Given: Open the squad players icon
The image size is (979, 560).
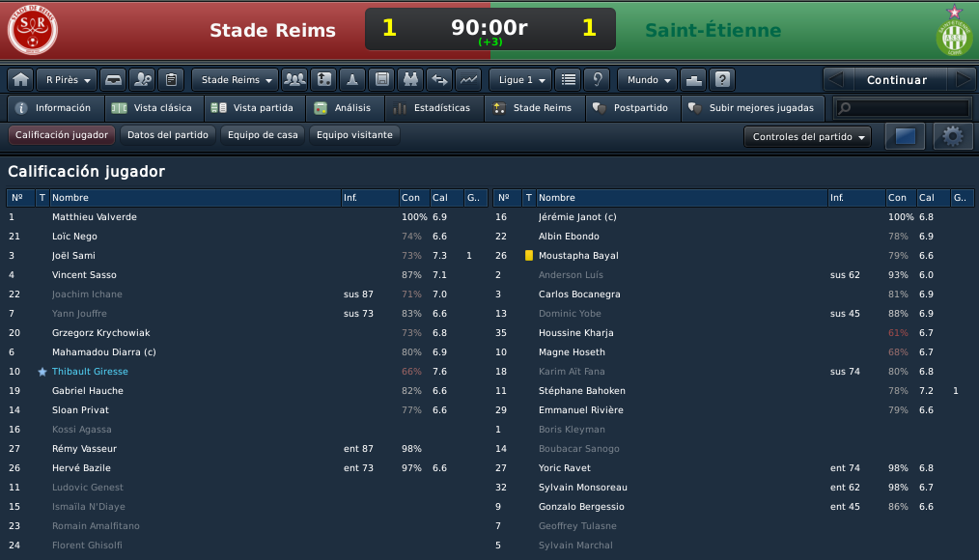Looking at the screenshot, I should click(x=294, y=80).
